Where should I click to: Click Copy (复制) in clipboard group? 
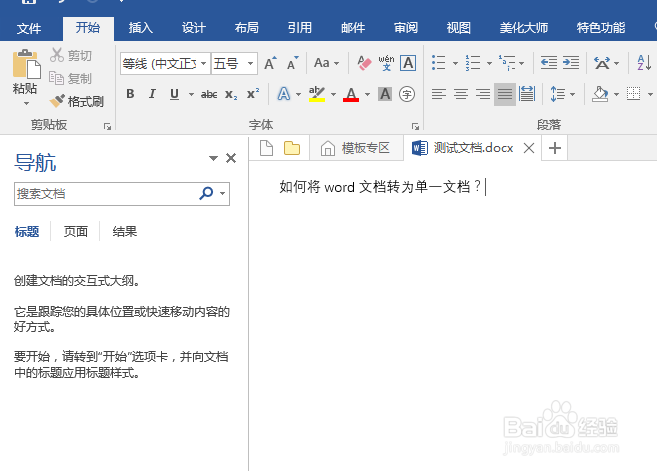coord(70,78)
